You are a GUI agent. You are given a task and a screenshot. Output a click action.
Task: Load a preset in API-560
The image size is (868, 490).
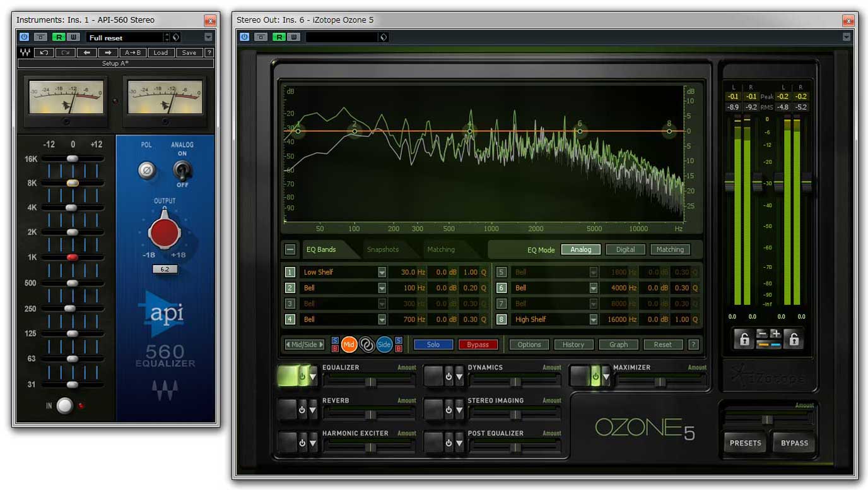coord(161,53)
